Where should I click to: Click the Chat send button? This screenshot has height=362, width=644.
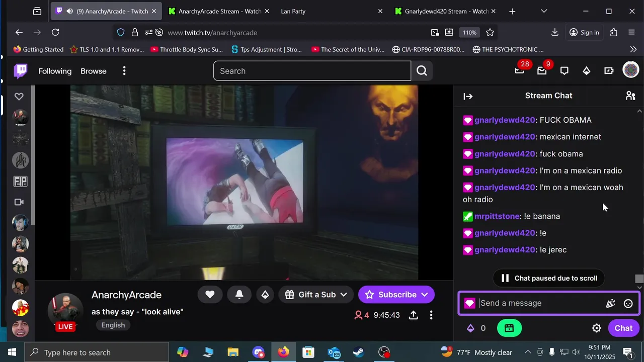tap(623, 328)
